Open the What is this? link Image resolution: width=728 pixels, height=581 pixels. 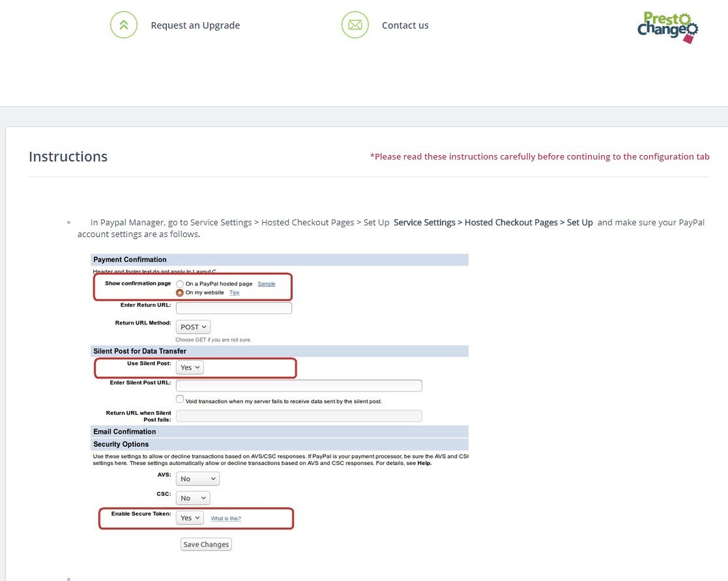point(226,519)
